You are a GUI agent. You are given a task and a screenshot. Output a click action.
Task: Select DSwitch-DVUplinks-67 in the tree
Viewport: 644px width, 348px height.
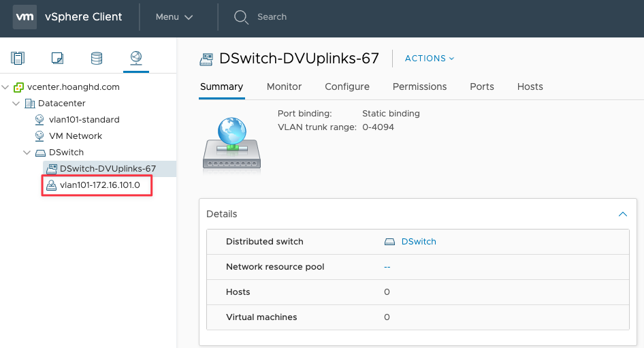[108, 168]
